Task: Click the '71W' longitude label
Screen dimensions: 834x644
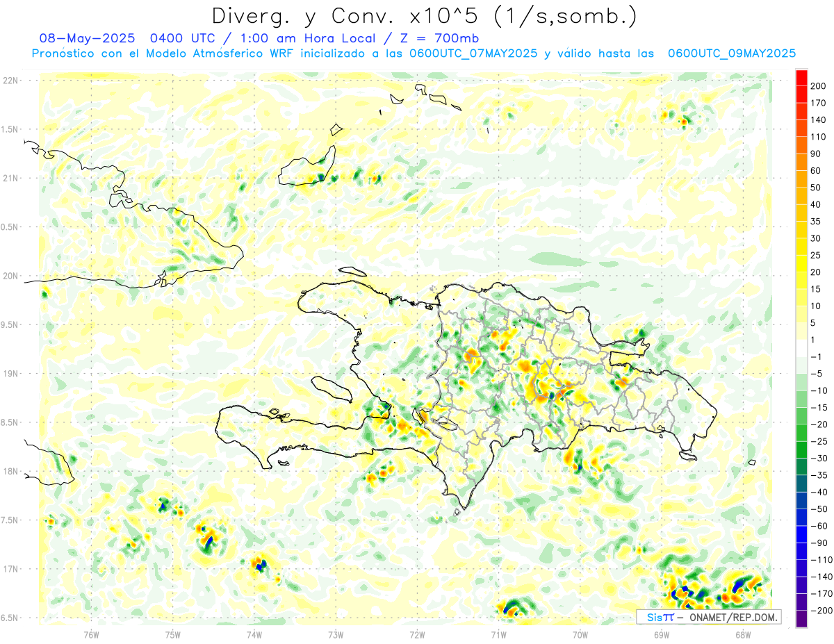Action: point(498,634)
